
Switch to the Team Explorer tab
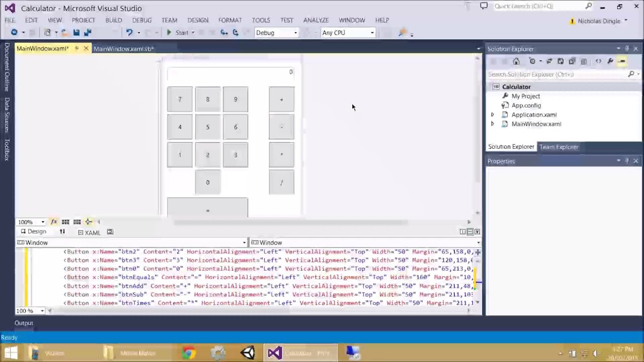coord(559,147)
